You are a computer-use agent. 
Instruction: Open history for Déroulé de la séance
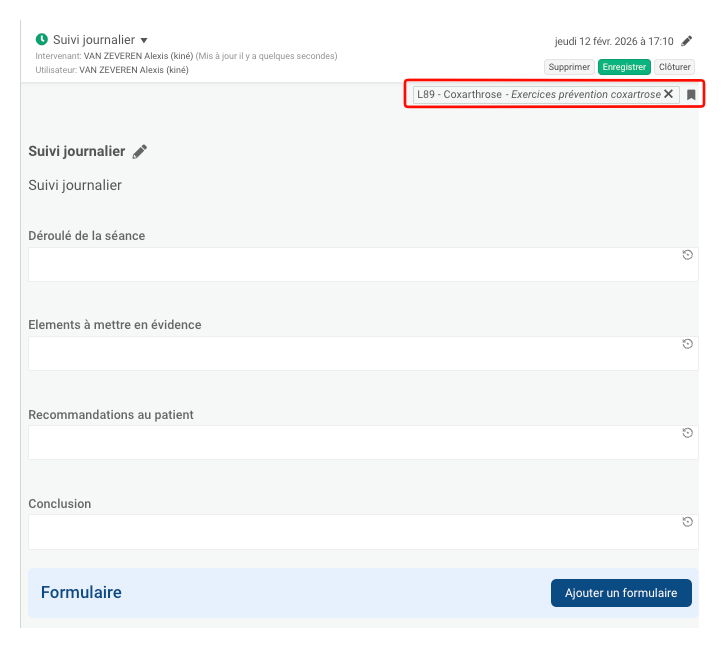coord(687,255)
